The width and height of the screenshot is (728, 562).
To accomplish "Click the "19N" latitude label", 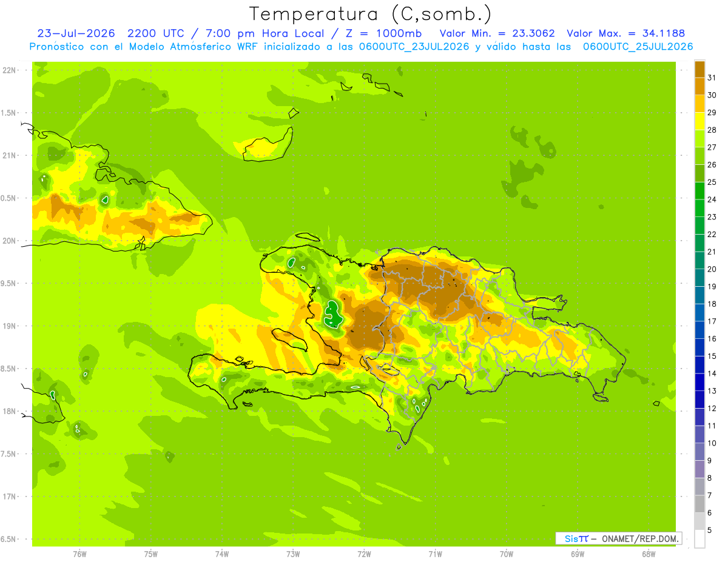I will [x=9, y=326].
